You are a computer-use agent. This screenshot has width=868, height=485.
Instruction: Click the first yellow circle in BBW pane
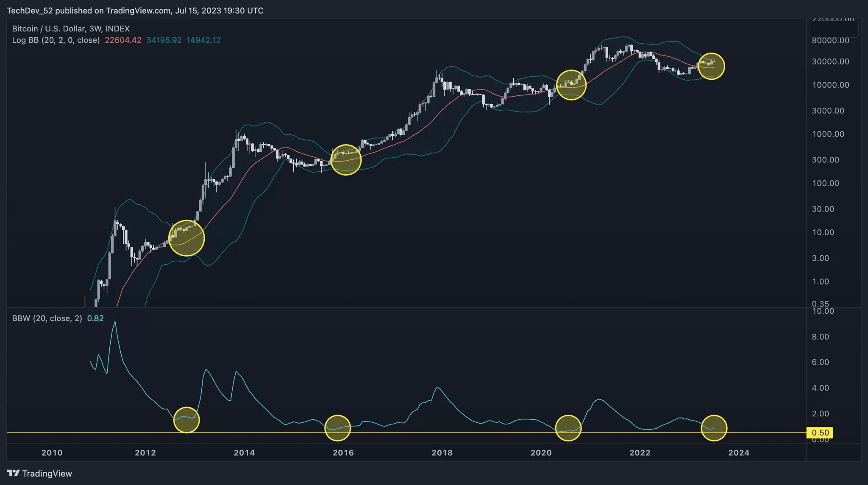pyautogui.click(x=186, y=420)
